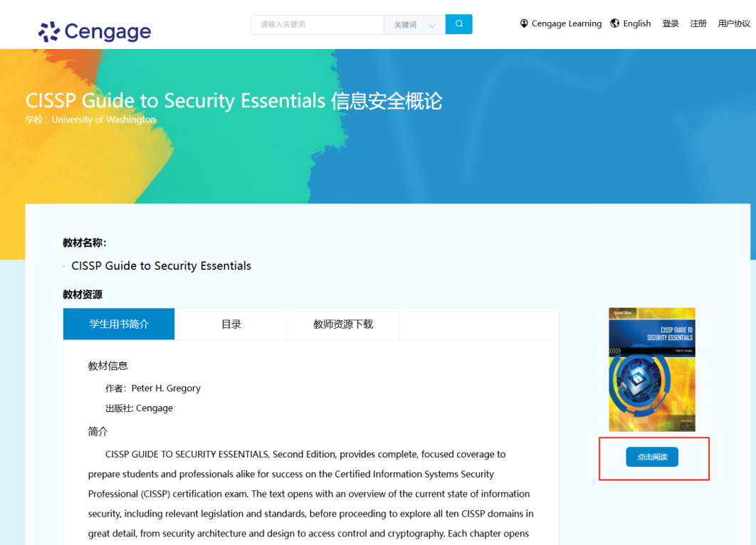The height and width of the screenshot is (545, 756).
Task: Click the textbook name under 教材名称
Action: click(x=162, y=266)
